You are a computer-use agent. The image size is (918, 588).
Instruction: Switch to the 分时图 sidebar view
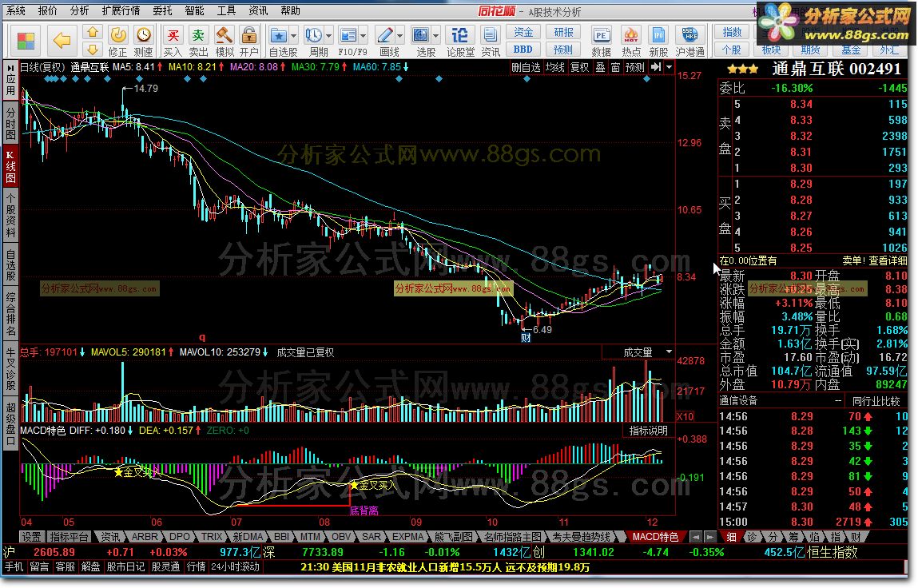coord(10,124)
